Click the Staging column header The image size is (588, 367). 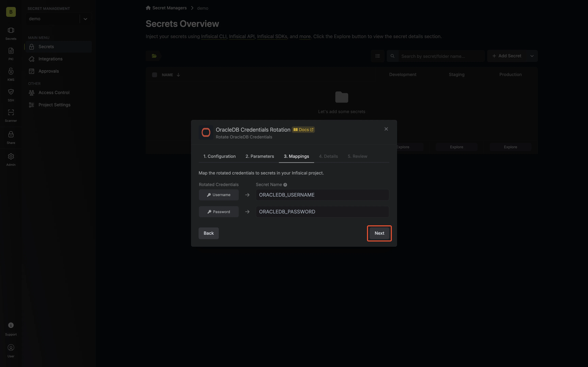tap(456, 74)
